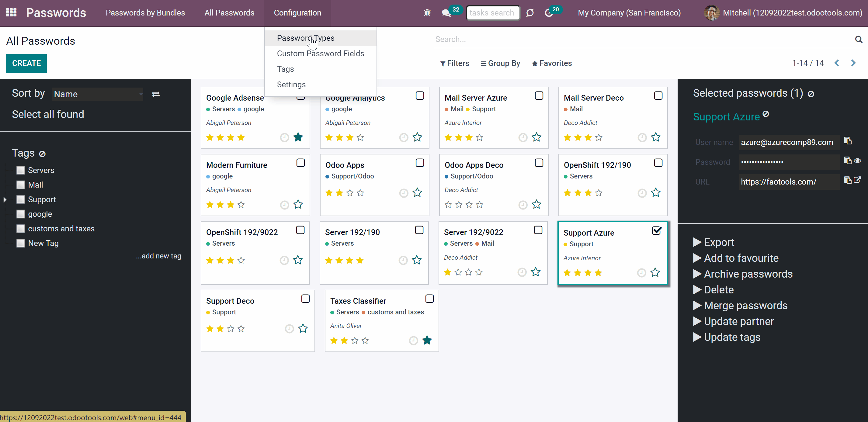This screenshot has height=422, width=868.
Task: Check the Mail tag filter
Action: 21,185
